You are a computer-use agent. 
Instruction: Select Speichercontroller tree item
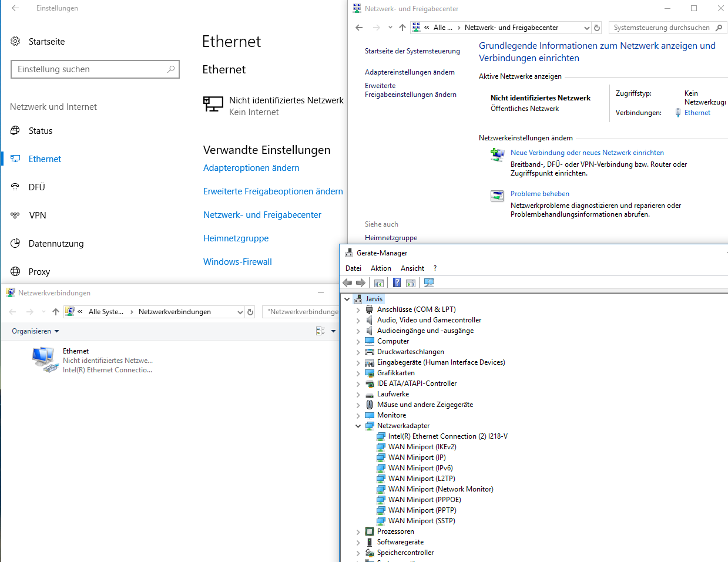tap(405, 553)
